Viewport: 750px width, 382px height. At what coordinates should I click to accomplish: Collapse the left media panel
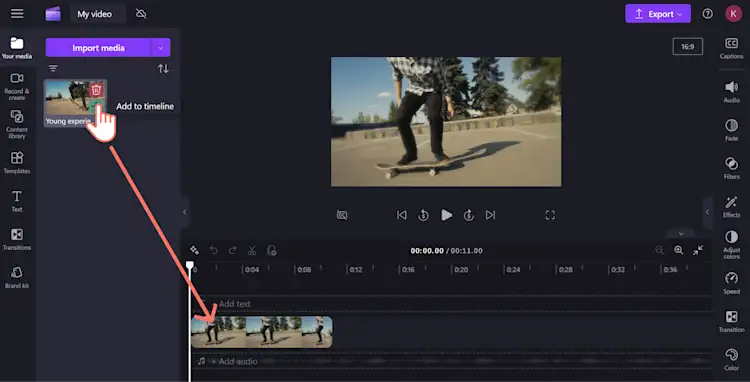[x=185, y=212]
